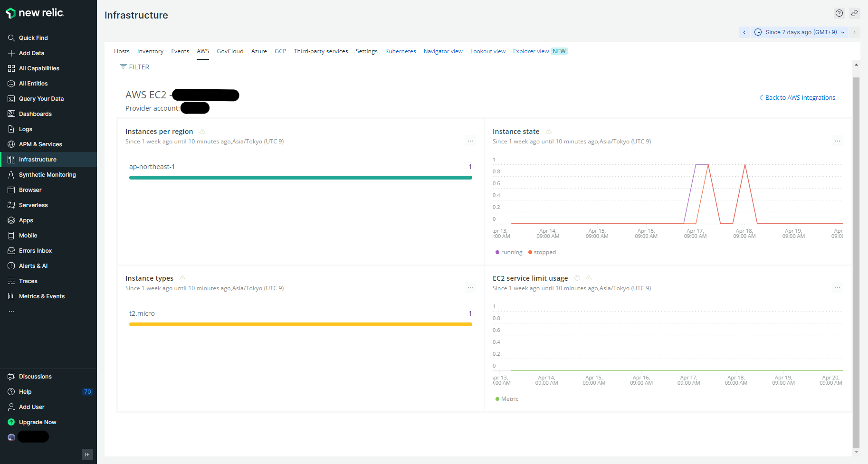Select the AWS tab
The image size is (868, 464).
203,51
